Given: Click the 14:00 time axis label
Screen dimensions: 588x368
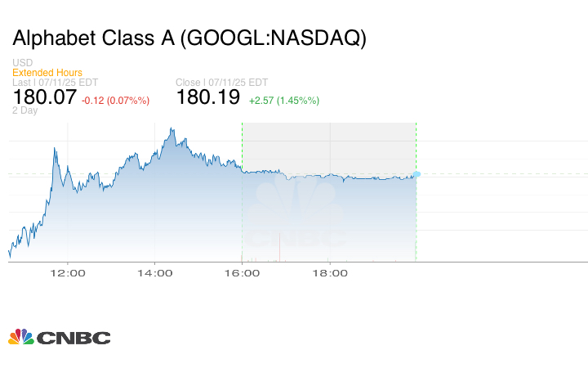Looking at the screenshot, I should click(154, 273).
